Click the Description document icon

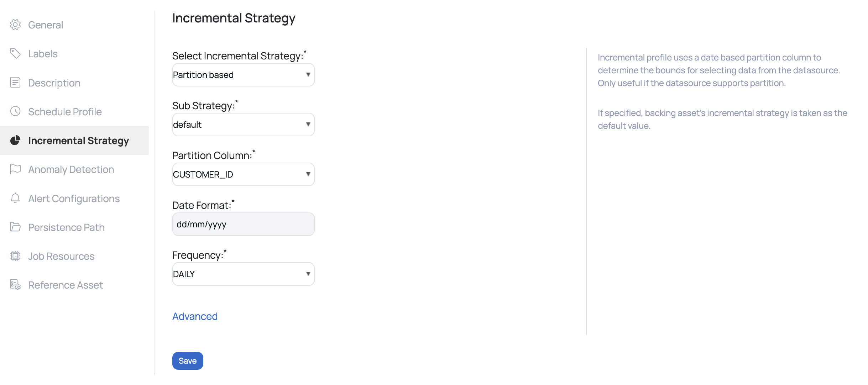tap(15, 83)
